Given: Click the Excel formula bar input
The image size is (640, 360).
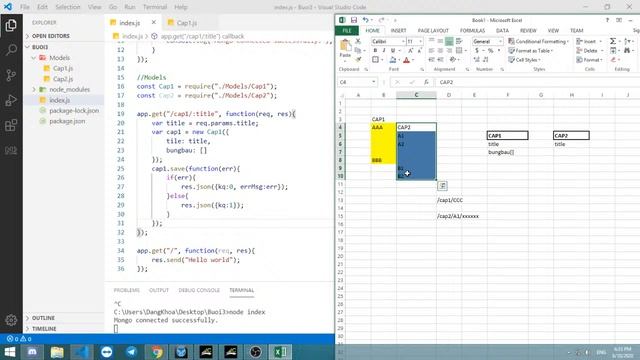Looking at the screenshot, I should [537, 82].
